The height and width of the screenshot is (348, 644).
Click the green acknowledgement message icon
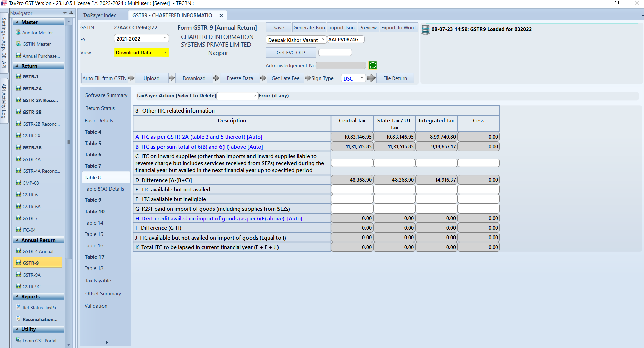(x=373, y=65)
